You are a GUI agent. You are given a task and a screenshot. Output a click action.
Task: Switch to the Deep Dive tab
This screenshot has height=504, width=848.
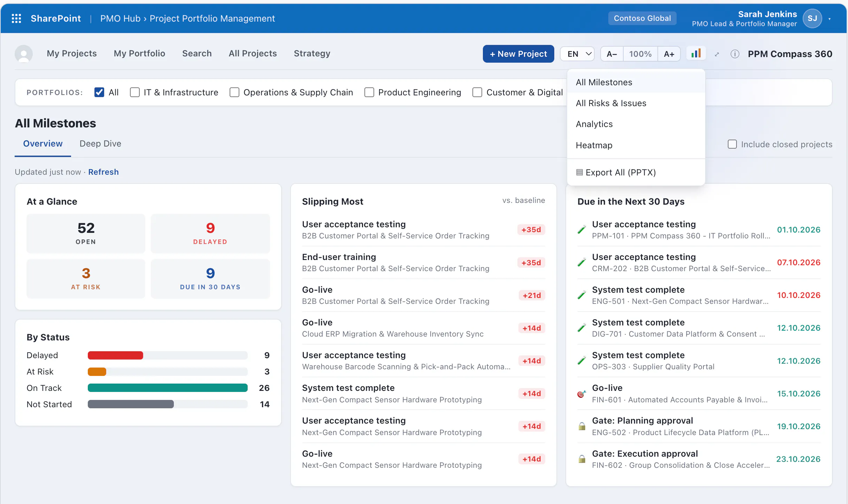tap(100, 143)
